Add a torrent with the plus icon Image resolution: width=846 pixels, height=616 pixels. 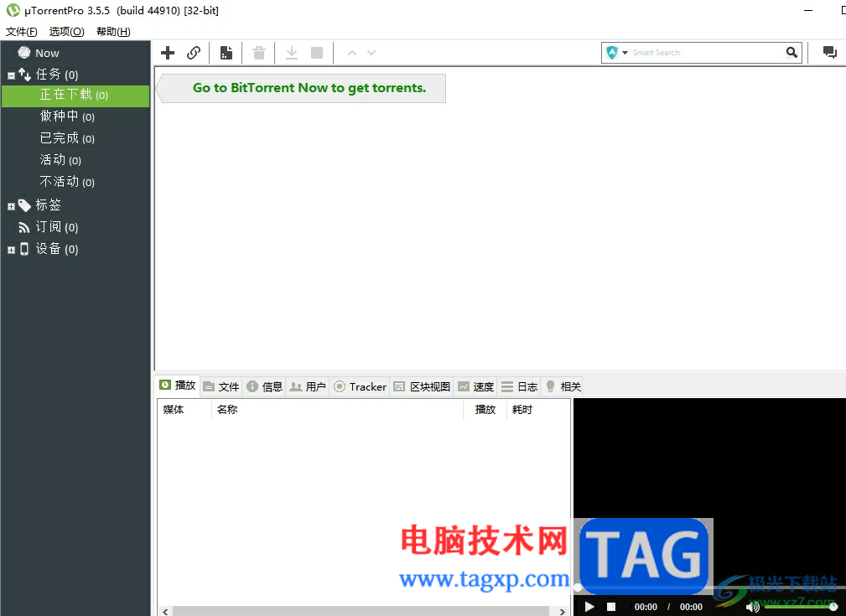point(168,53)
